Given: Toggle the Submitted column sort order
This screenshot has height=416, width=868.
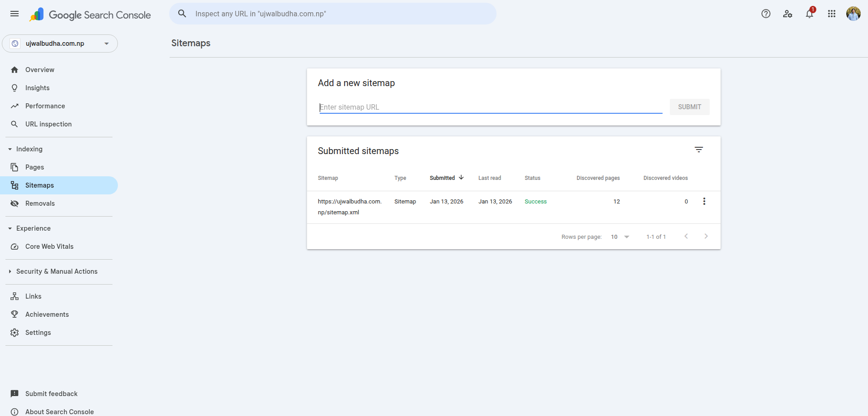Looking at the screenshot, I should 447,178.
